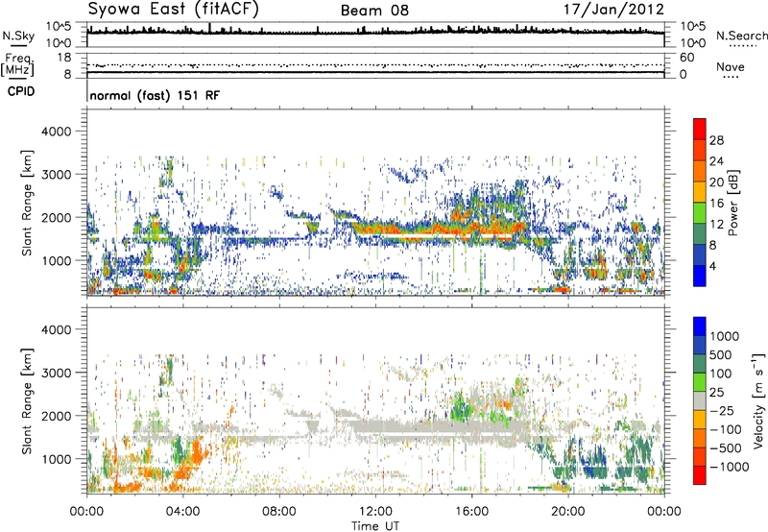Click the 'Velocity [m s-1]' color bar title
This screenshot has width=768, height=532.
point(758,400)
